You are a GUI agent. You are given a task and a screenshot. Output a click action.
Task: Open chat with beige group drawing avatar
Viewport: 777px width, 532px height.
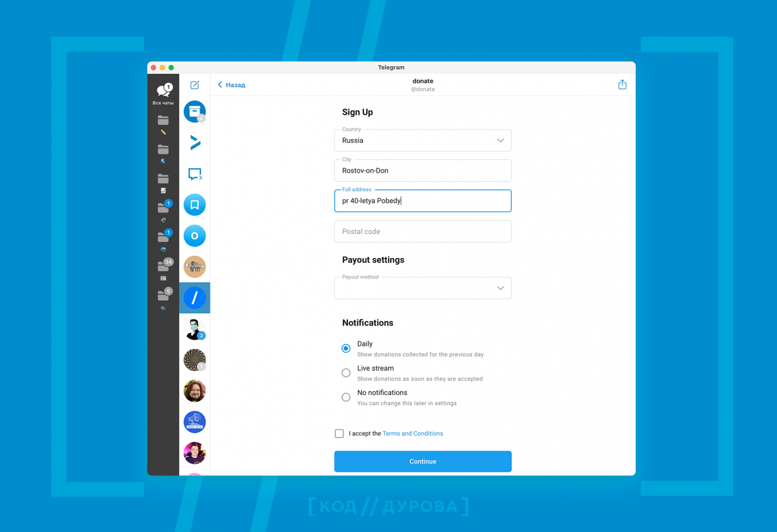coord(195,267)
